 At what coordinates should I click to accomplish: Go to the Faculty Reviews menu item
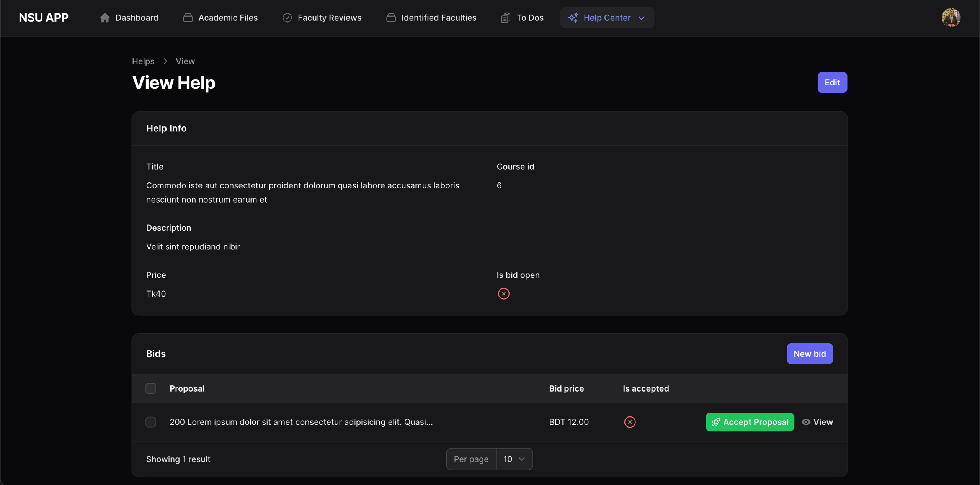[329, 18]
